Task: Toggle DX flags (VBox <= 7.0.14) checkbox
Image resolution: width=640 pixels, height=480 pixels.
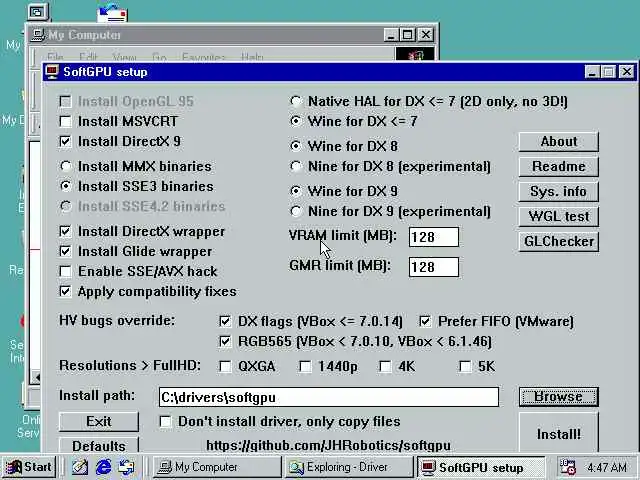Action: pyautogui.click(x=225, y=321)
